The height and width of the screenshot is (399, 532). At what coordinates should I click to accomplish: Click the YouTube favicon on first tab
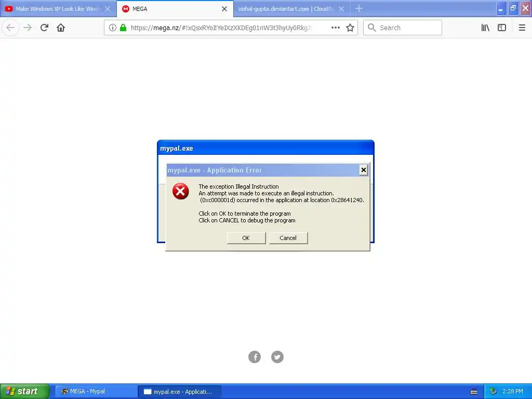[9, 9]
